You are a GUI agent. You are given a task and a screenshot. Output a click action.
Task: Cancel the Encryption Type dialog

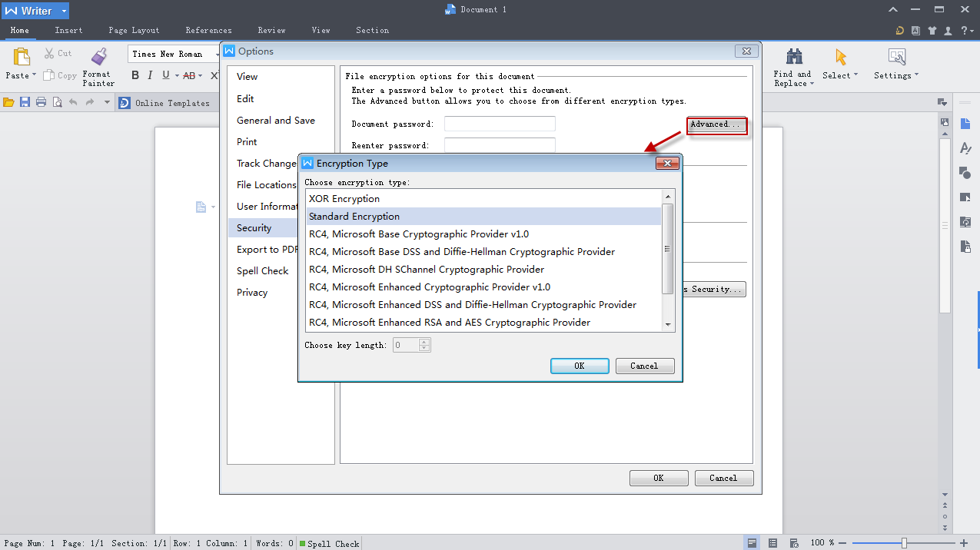644,366
